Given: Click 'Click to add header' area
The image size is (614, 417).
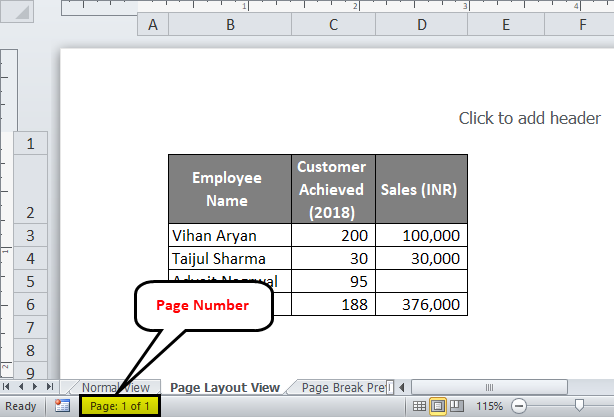Looking at the screenshot, I should (529, 118).
